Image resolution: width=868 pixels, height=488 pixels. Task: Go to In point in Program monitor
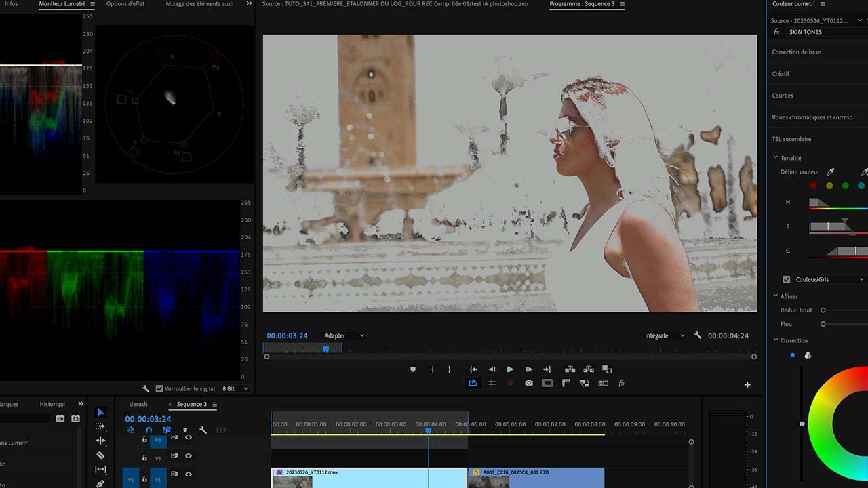(473, 369)
